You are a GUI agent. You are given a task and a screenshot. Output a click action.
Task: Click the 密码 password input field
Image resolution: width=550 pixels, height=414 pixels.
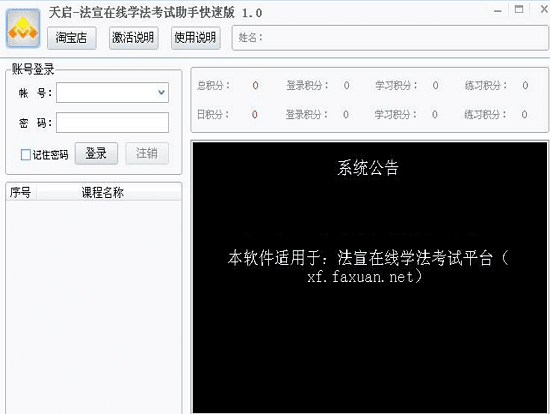click(x=112, y=122)
